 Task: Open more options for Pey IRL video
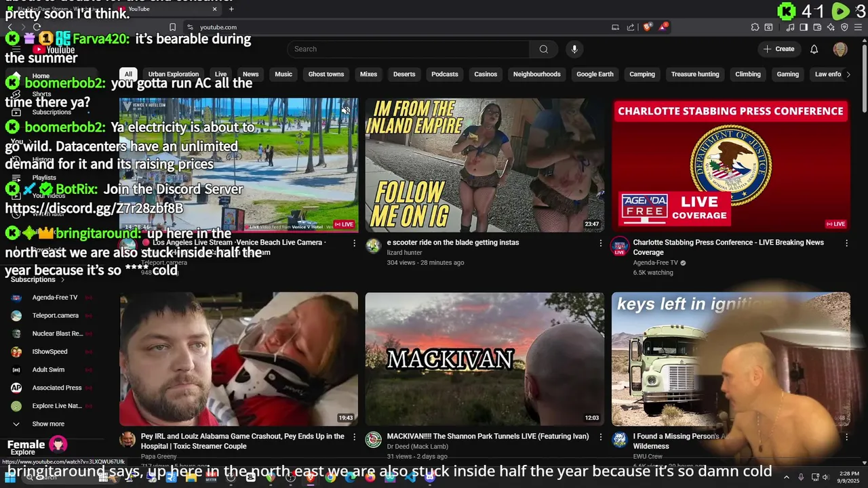click(354, 437)
